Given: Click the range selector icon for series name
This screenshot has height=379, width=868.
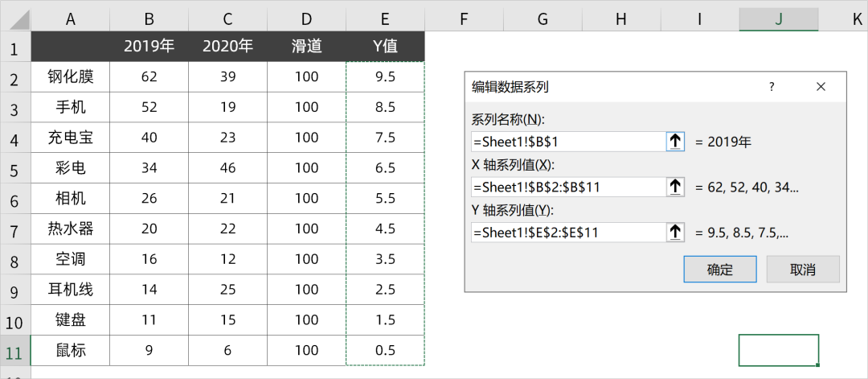Looking at the screenshot, I should pyautogui.click(x=675, y=142).
